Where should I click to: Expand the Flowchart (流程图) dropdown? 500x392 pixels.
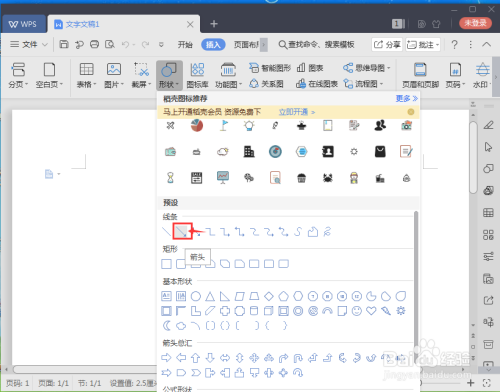point(363,84)
